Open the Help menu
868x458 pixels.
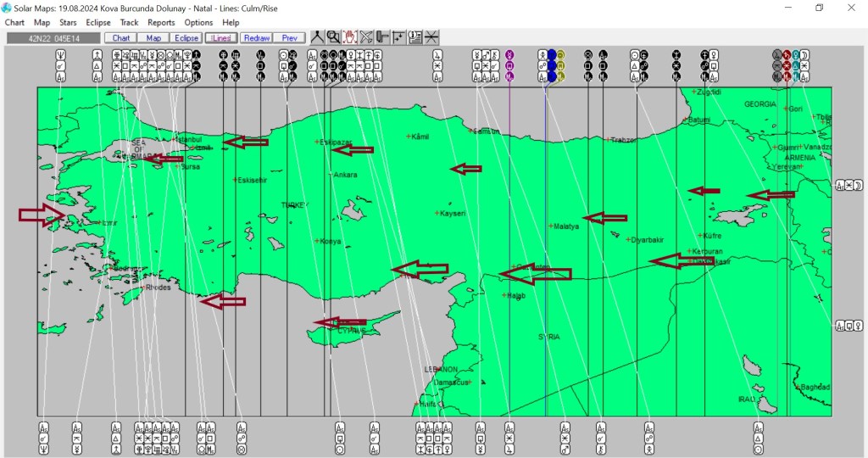click(231, 23)
